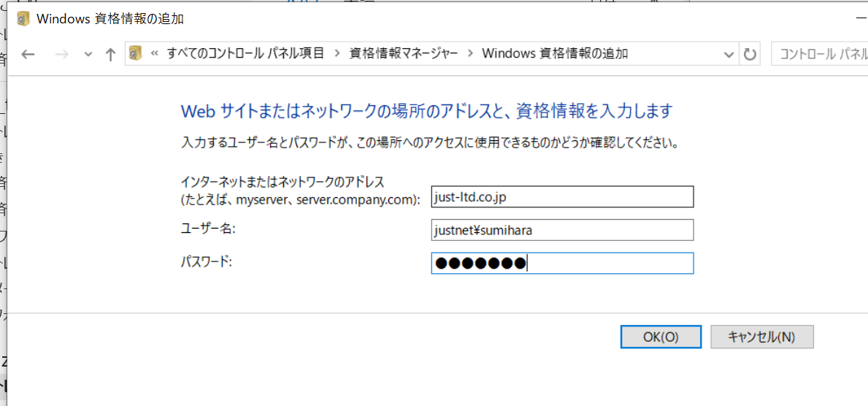Click the Back navigation arrow
This screenshot has height=406, width=868.
[x=28, y=54]
